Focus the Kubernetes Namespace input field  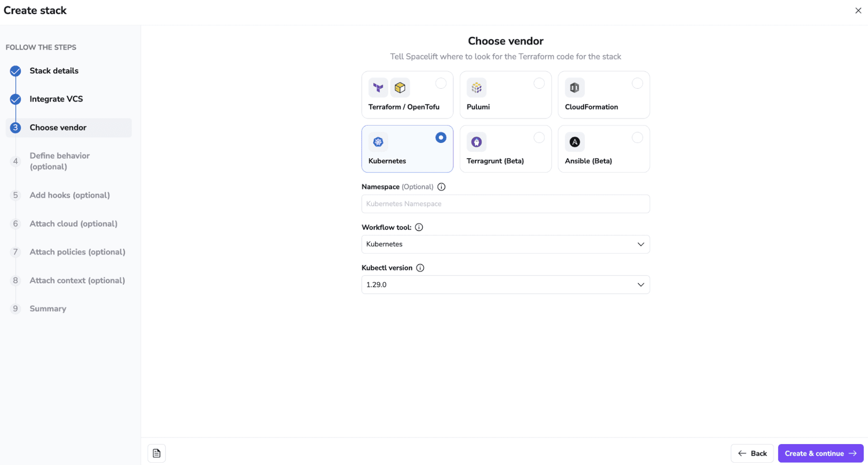pyautogui.click(x=505, y=204)
